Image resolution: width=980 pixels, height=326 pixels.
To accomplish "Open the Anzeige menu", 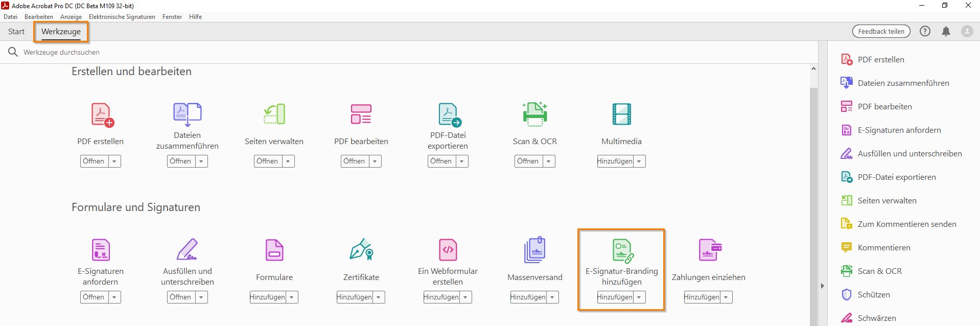I will tap(71, 17).
